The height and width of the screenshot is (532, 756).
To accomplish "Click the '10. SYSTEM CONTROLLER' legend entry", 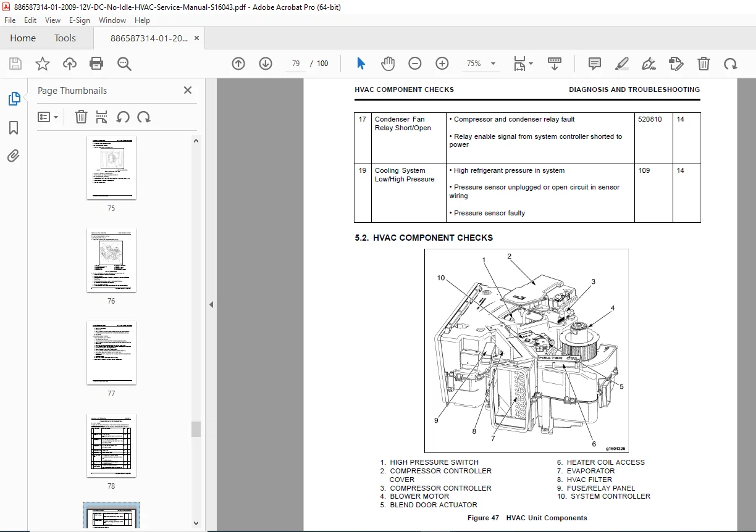I will 603,496.
